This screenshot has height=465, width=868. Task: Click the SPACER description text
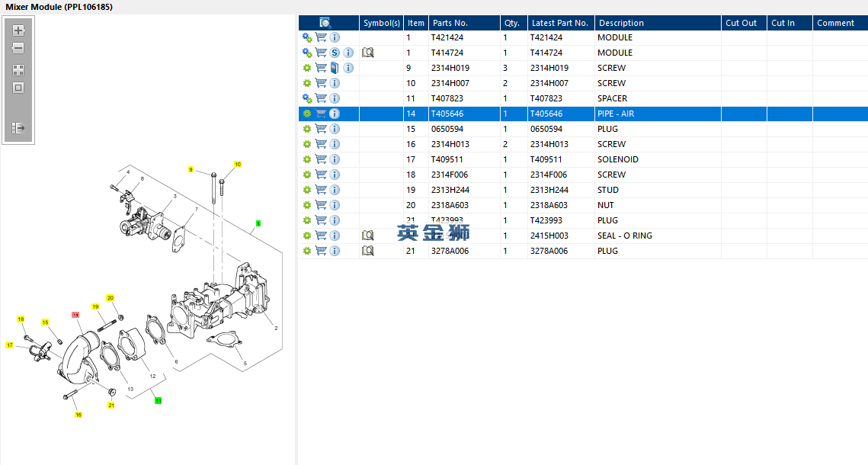612,98
